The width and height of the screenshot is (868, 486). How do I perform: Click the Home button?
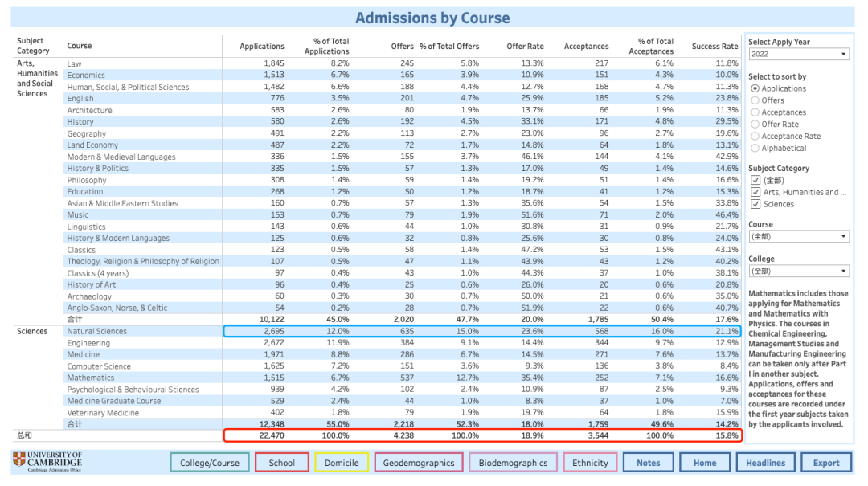[705, 463]
